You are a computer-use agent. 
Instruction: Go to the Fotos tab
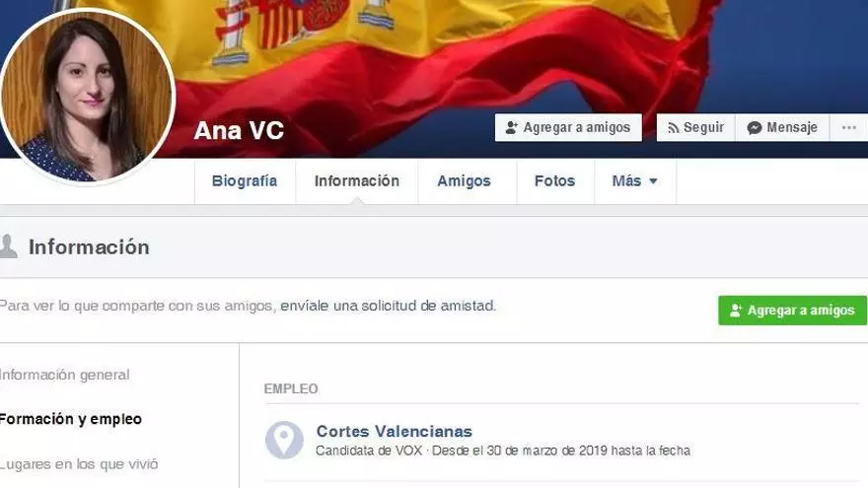click(554, 181)
